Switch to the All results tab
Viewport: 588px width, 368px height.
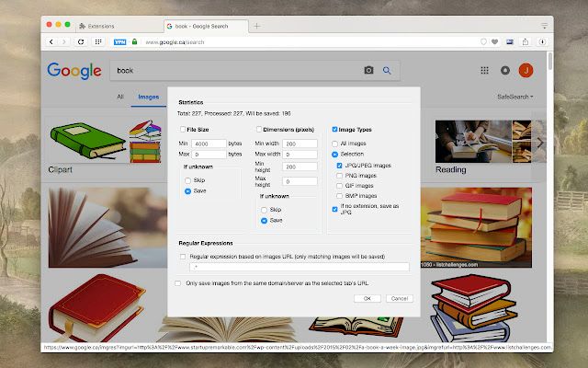tap(120, 97)
